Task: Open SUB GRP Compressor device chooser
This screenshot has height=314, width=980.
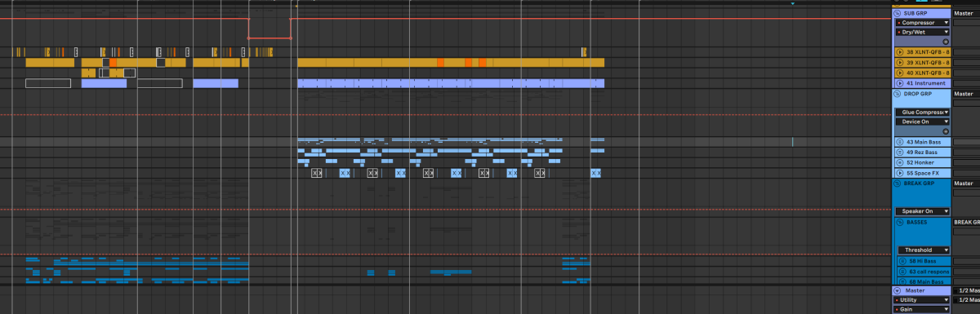Action: click(924, 22)
